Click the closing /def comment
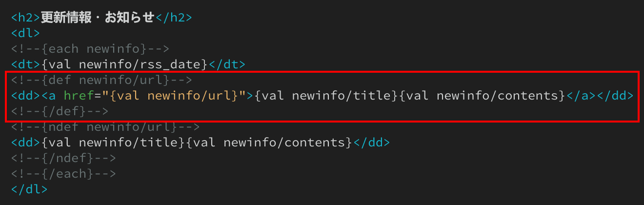The image size is (644, 205). pyautogui.click(x=60, y=111)
